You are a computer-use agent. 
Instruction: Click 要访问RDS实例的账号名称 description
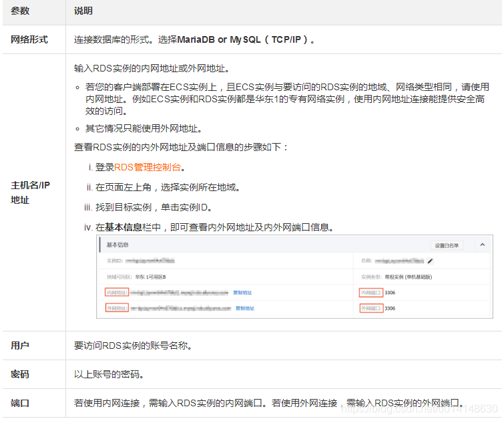[x=133, y=345]
